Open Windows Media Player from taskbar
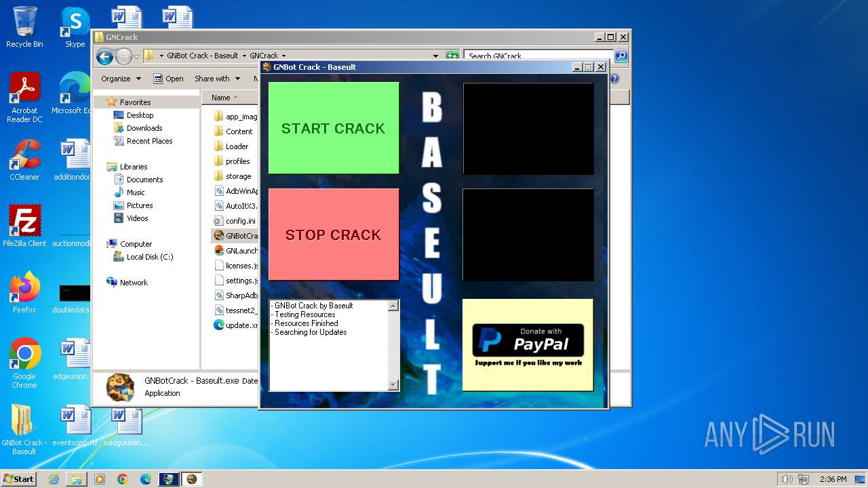868x488 pixels. (100, 479)
